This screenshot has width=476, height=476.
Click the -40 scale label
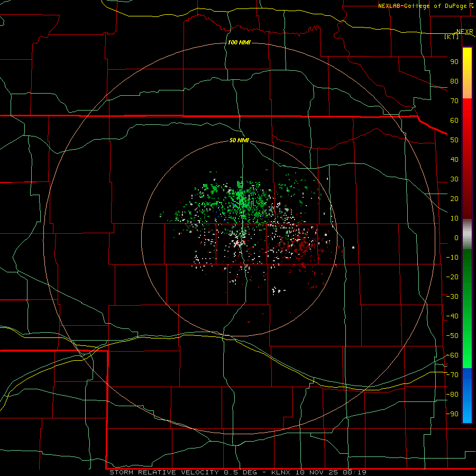[452, 316]
